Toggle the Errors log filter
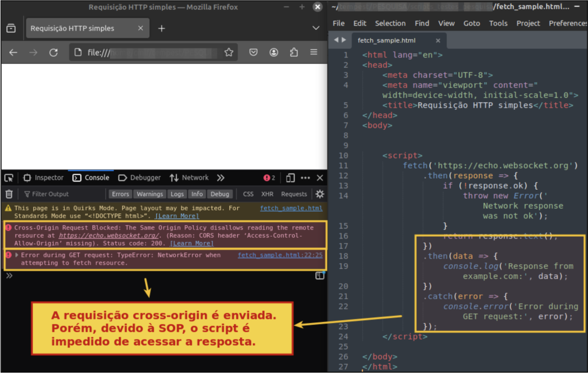 click(121, 194)
